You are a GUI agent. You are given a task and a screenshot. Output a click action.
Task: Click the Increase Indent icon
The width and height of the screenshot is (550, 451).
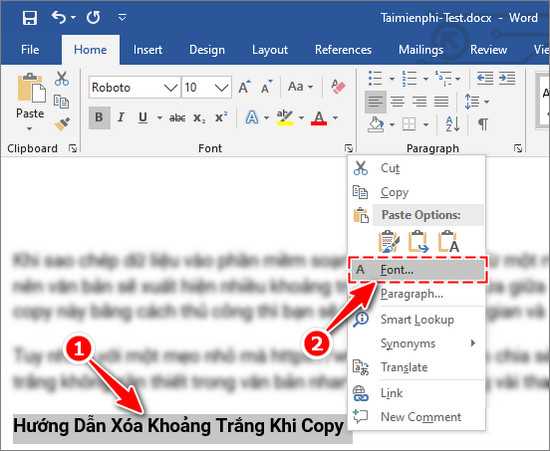pyautogui.click(x=507, y=78)
